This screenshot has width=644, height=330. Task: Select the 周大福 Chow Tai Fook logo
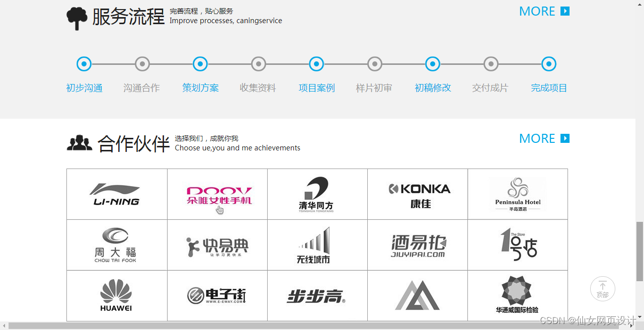pyautogui.click(x=116, y=244)
